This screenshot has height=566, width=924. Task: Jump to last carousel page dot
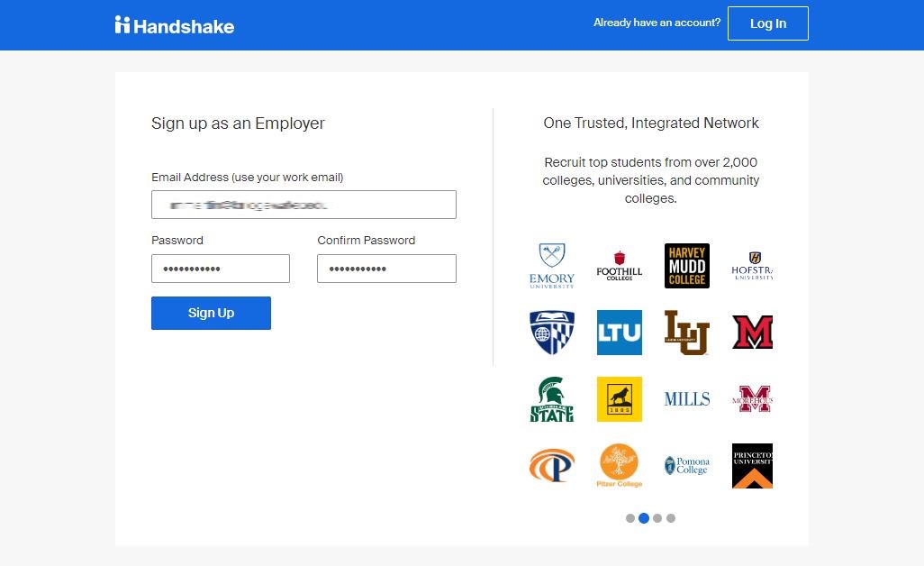click(671, 518)
